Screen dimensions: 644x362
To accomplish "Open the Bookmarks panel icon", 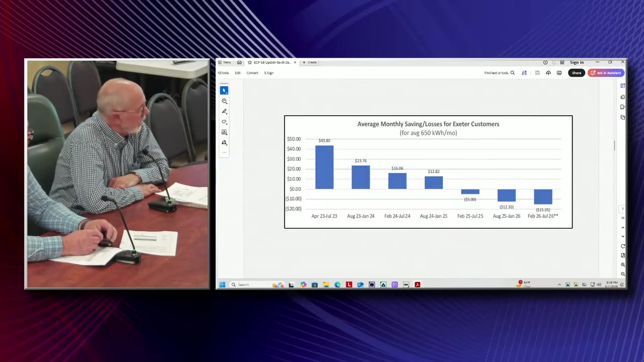I will click(x=623, y=107).
